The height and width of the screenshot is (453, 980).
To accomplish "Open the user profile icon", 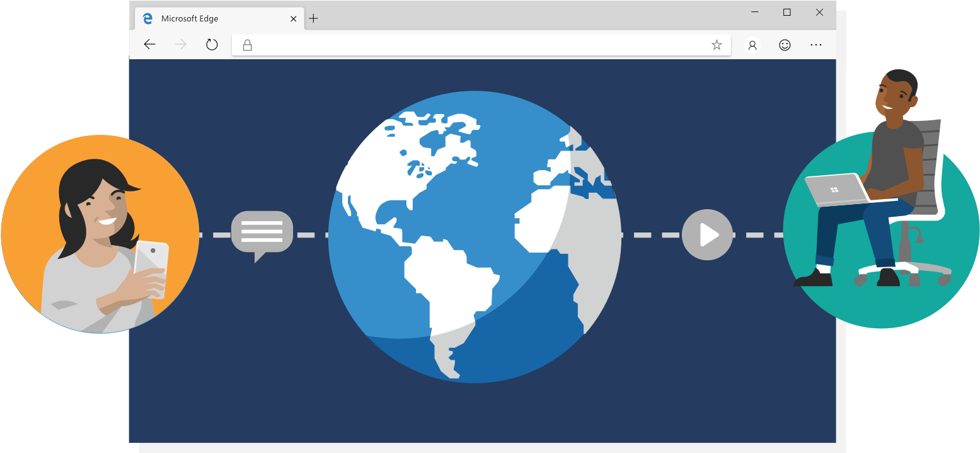I will pyautogui.click(x=752, y=45).
